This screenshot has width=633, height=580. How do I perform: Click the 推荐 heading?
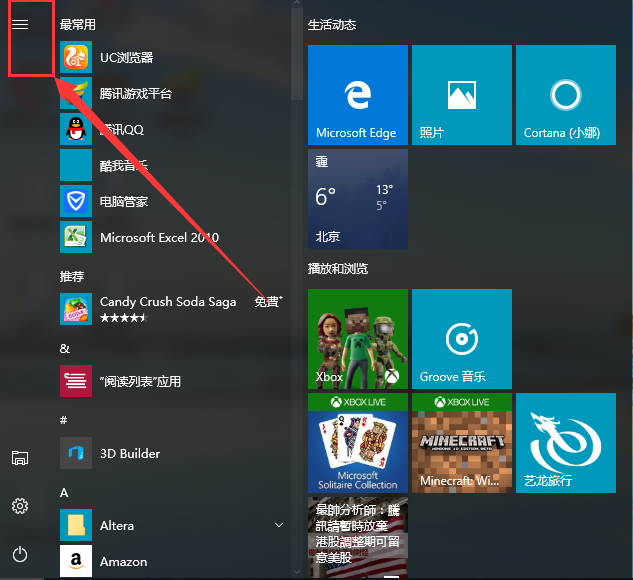point(72,276)
